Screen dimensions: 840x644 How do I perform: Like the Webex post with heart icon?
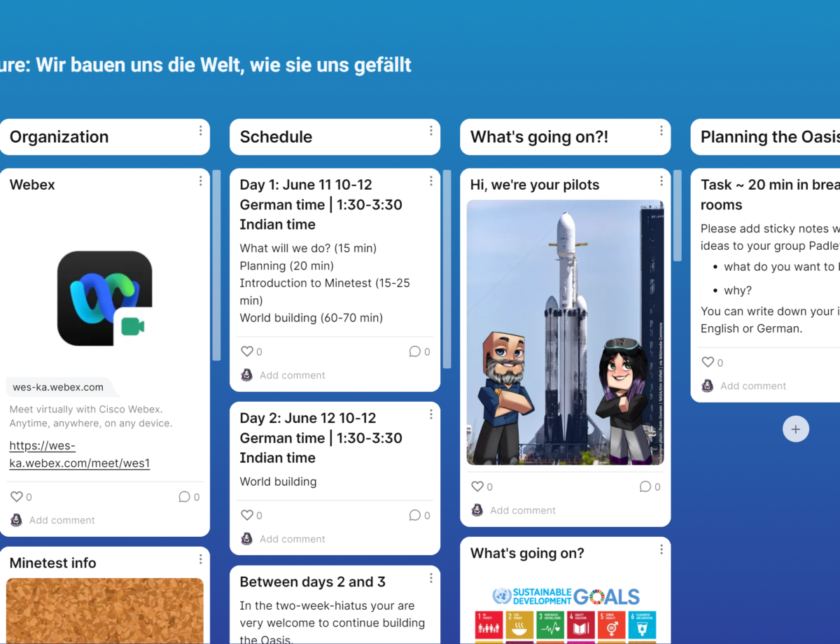point(17,497)
